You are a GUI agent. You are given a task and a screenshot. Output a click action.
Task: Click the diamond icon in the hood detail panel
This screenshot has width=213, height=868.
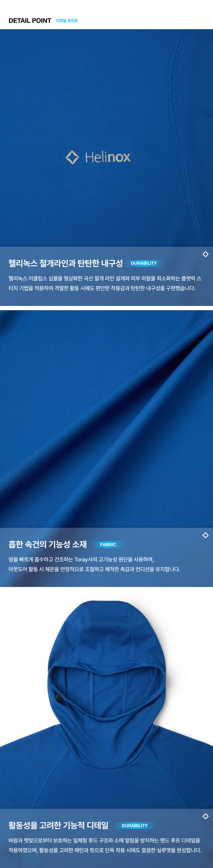pyautogui.click(x=205, y=816)
